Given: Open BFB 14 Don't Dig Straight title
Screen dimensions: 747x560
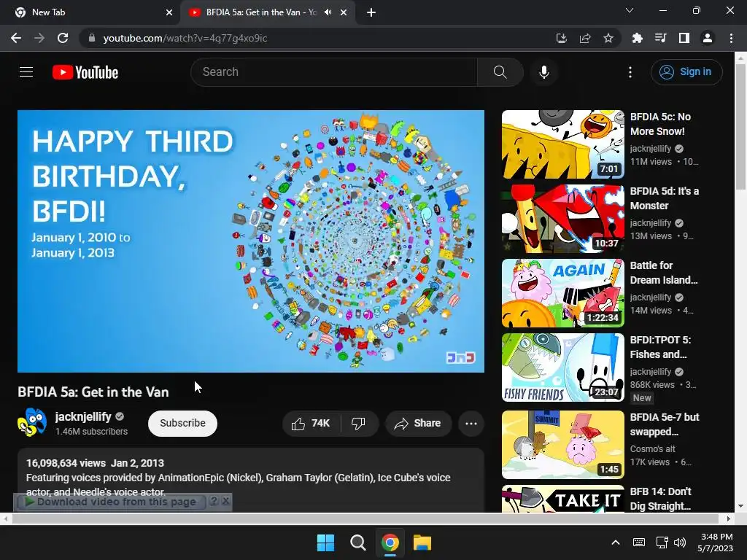Looking at the screenshot, I should pos(660,499).
